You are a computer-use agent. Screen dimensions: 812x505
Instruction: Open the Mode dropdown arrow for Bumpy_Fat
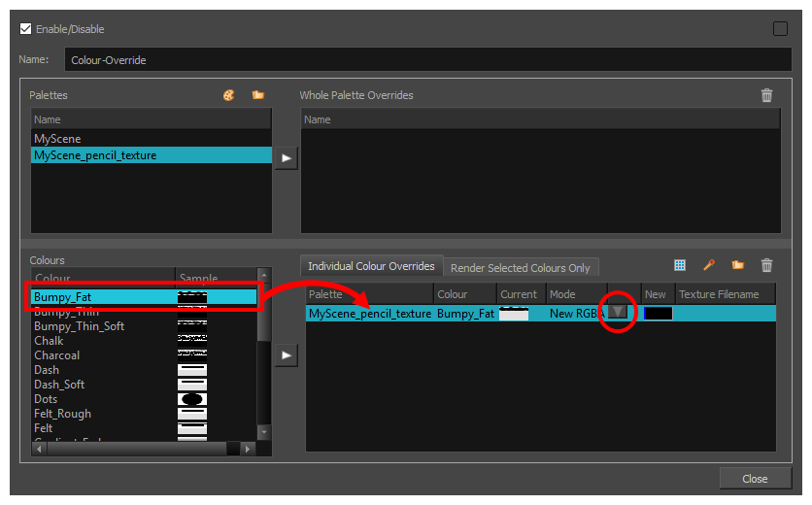[618, 313]
